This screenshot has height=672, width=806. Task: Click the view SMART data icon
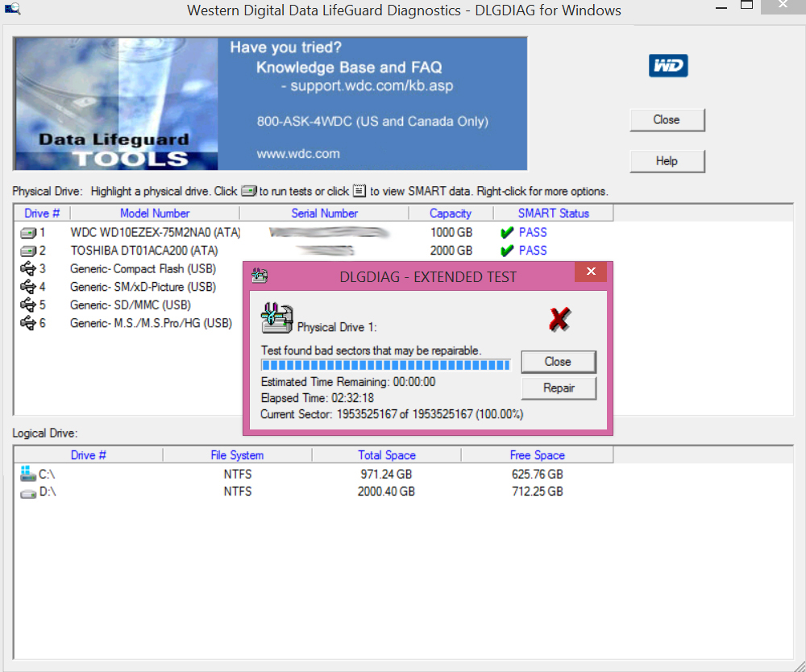click(x=359, y=191)
